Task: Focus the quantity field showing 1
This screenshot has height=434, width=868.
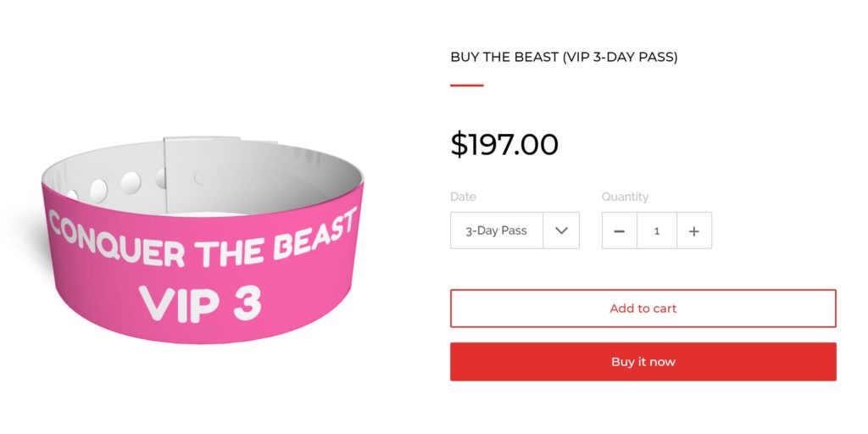Action: pyautogui.click(x=656, y=231)
